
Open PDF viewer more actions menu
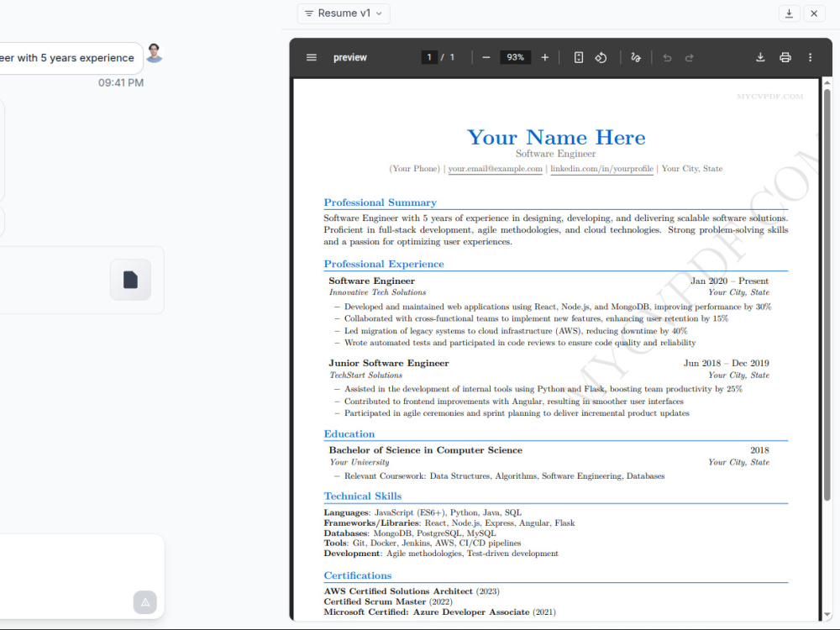pyautogui.click(x=810, y=57)
